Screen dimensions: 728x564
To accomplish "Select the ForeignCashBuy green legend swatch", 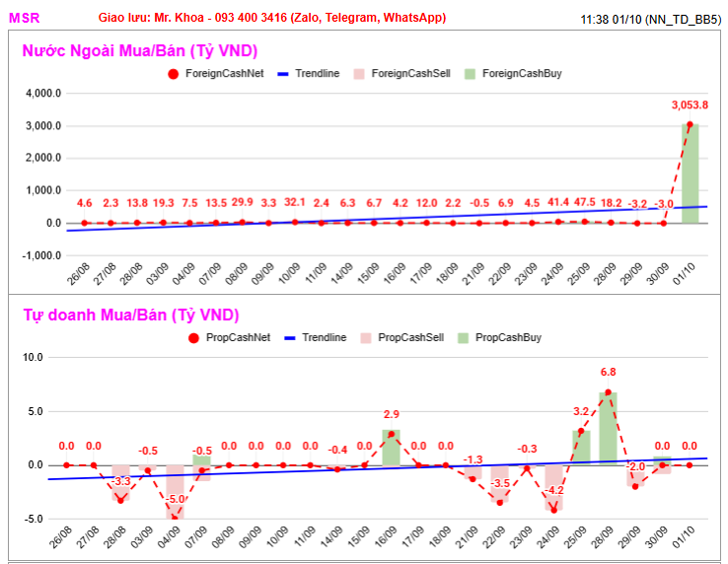I will tap(470, 74).
